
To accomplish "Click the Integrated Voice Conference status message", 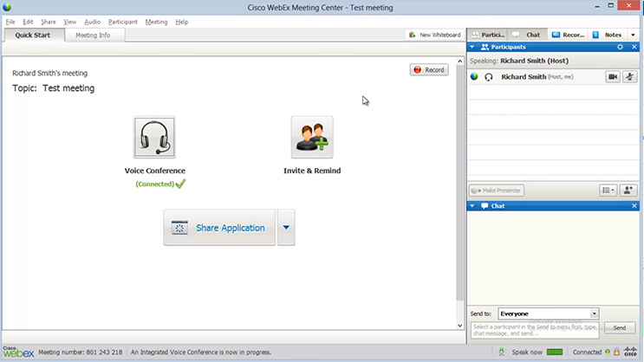I will 201,352.
